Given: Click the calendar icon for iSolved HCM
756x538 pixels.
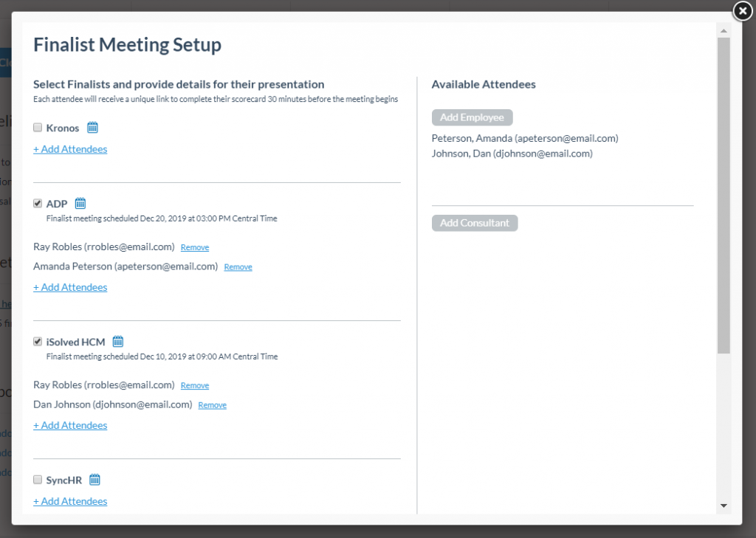Looking at the screenshot, I should [118, 342].
